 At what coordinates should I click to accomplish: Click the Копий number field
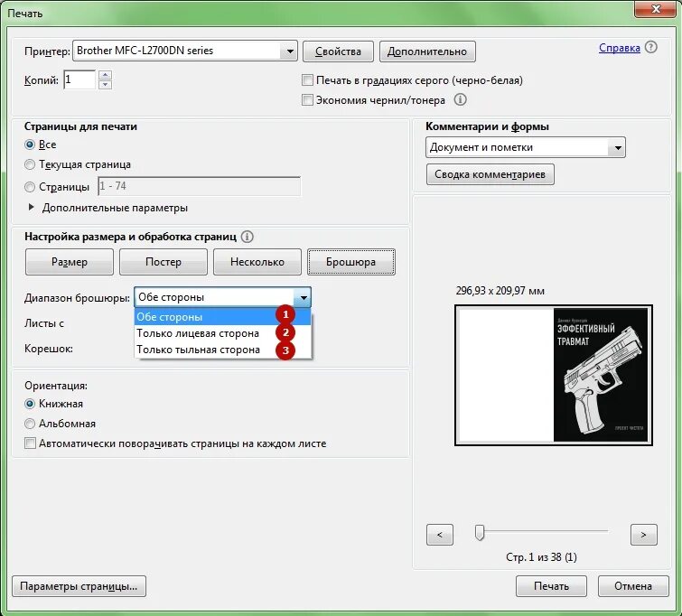click(x=79, y=79)
